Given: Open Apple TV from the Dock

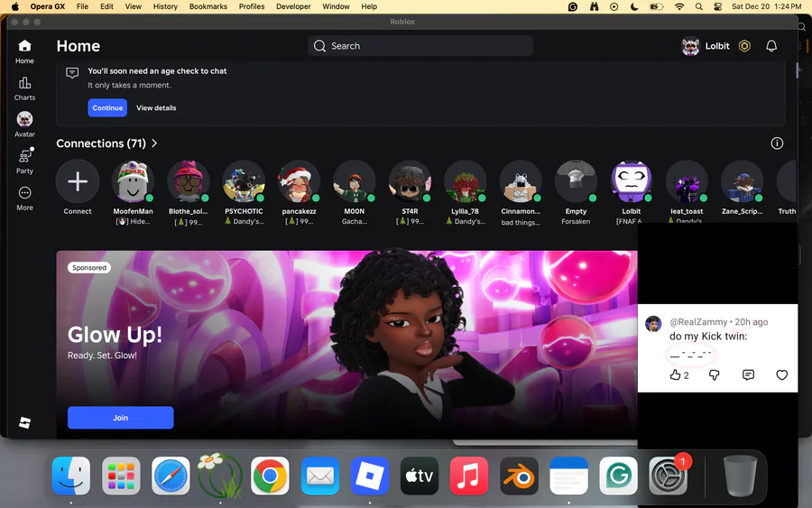Looking at the screenshot, I should pos(420,476).
